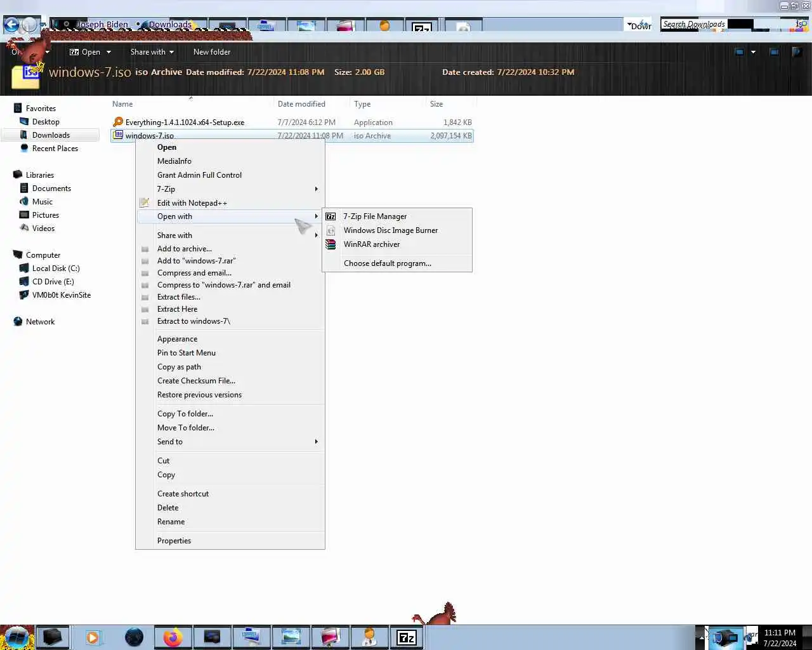This screenshot has width=812, height=650.
Task: Click the Everything setup exe file icon
Action: click(118, 122)
